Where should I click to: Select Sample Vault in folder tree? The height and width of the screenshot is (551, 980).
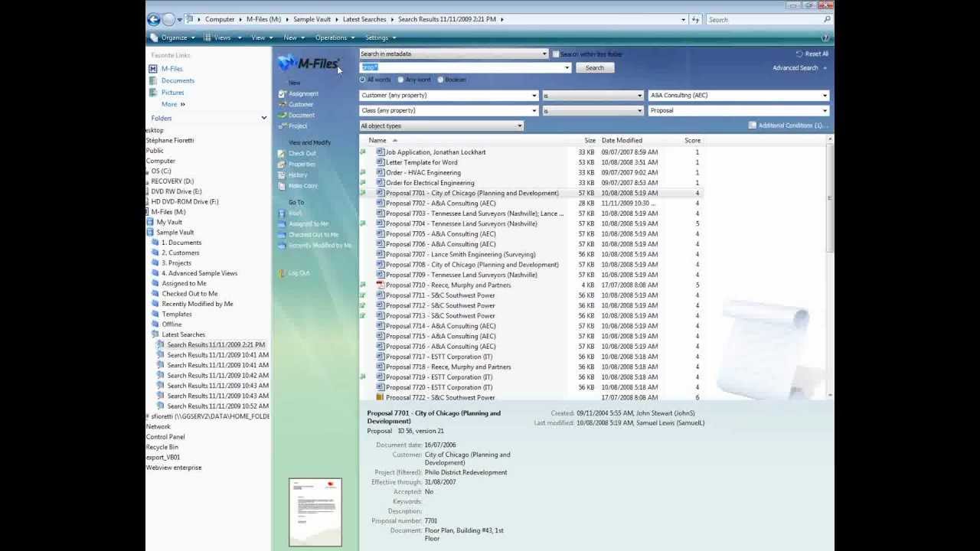(x=175, y=232)
